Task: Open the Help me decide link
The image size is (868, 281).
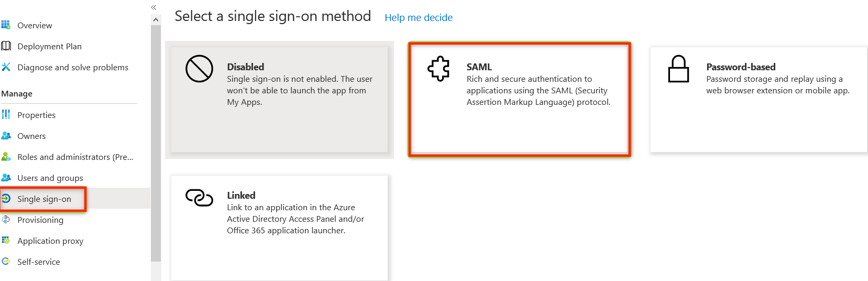Action: tap(418, 18)
